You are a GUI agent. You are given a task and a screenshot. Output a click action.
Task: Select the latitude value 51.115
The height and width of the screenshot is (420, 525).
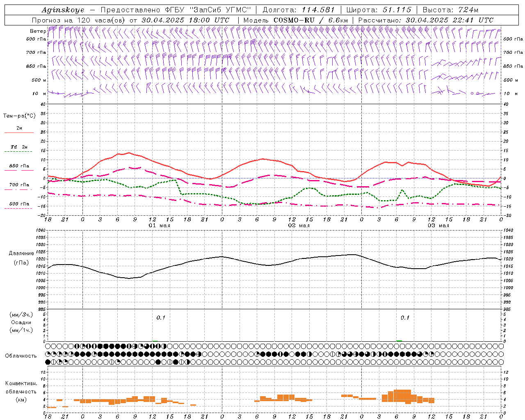pos(397,10)
